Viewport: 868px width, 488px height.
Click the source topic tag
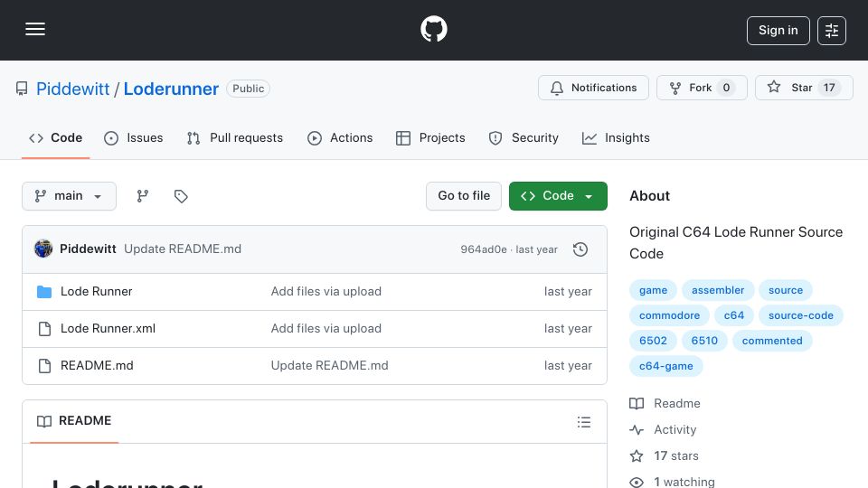[786, 290]
